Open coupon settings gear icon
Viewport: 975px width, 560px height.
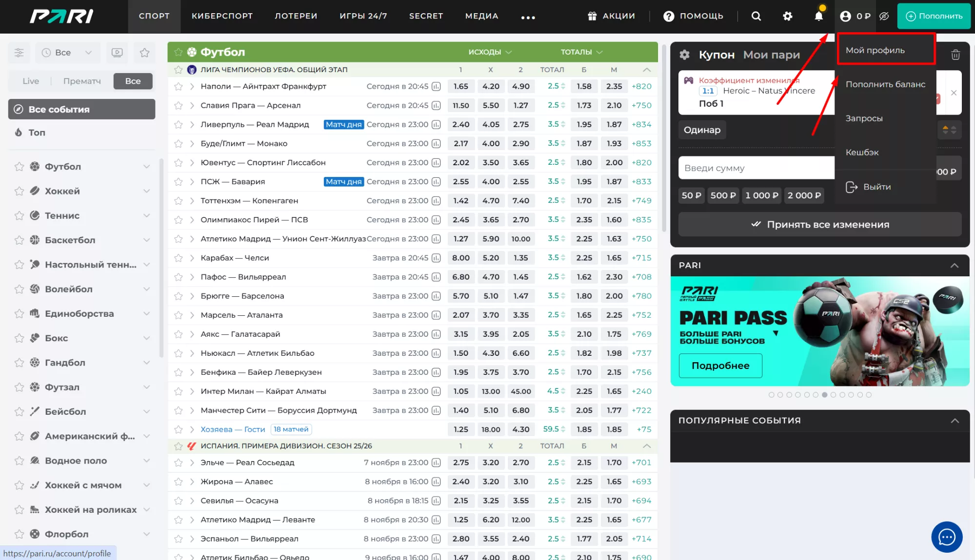(x=685, y=55)
